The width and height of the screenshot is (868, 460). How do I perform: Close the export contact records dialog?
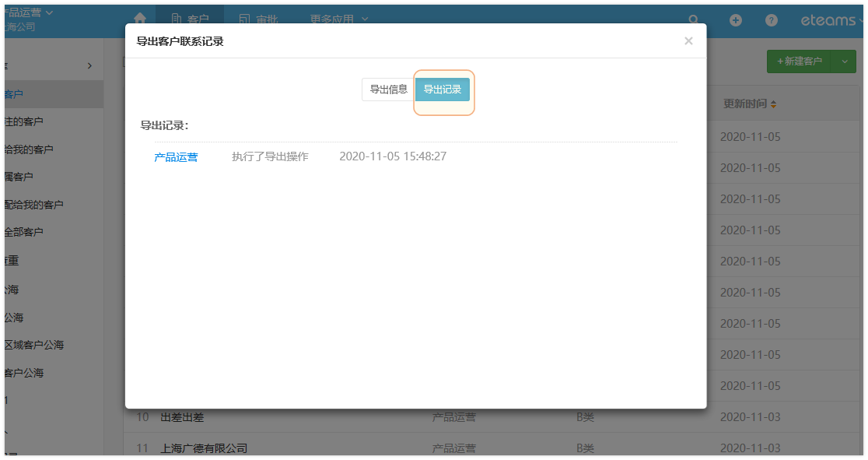(688, 41)
